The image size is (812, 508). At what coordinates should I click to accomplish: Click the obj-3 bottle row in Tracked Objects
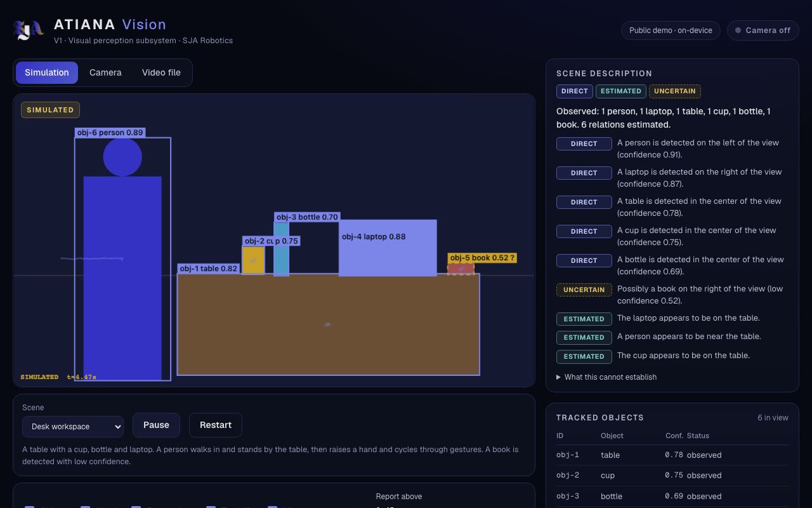click(x=672, y=497)
